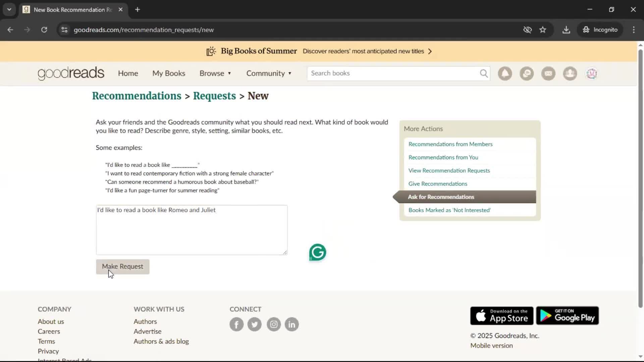Viewport: 644px width, 362px height.
Task: Open the tab search dropdown arrow
Action: coord(9,9)
